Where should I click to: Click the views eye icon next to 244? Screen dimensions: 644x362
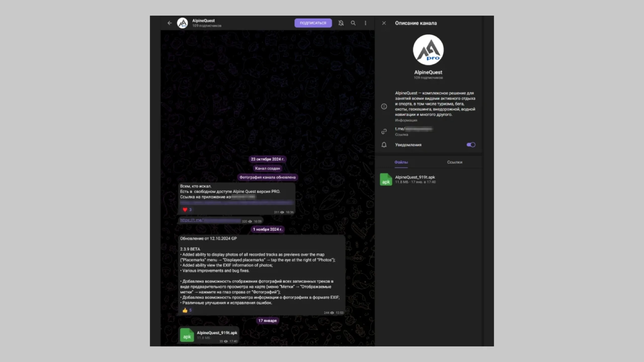click(x=332, y=313)
